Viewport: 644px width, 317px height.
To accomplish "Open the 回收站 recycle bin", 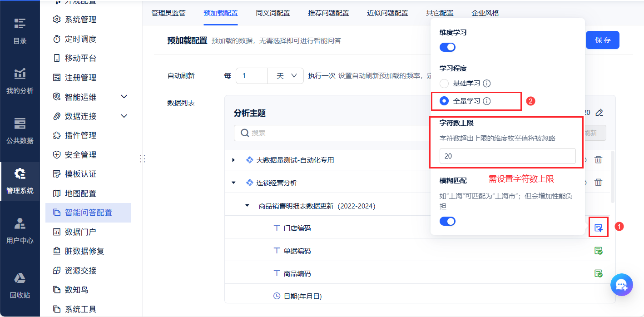I will point(20,285).
